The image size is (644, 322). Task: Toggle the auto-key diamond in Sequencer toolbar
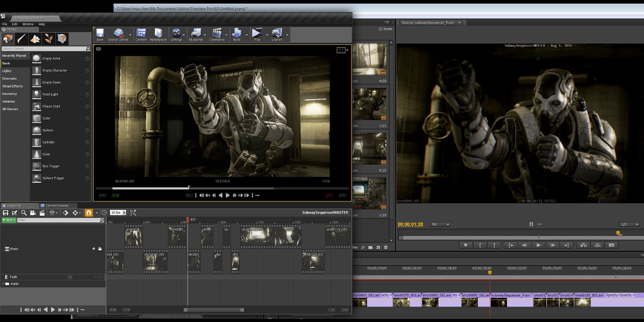[65, 213]
